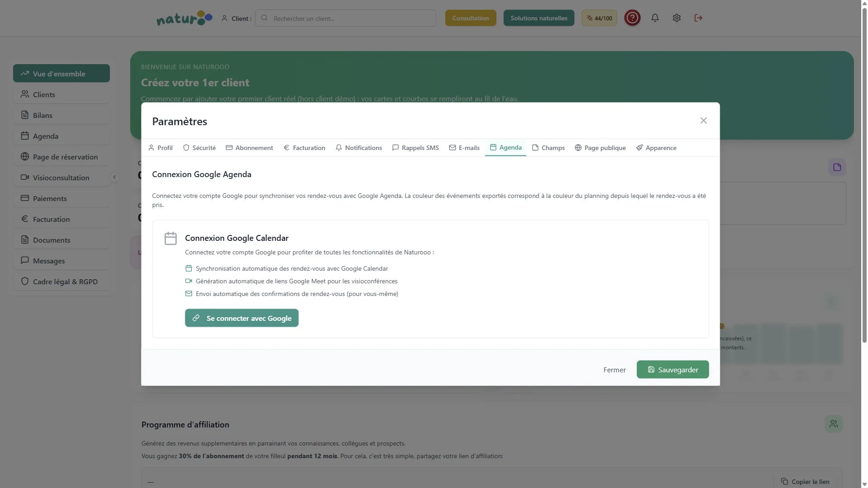Click the Visioconsultation camera icon in sidebar
The height and width of the screenshot is (488, 868).
pos(25,177)
